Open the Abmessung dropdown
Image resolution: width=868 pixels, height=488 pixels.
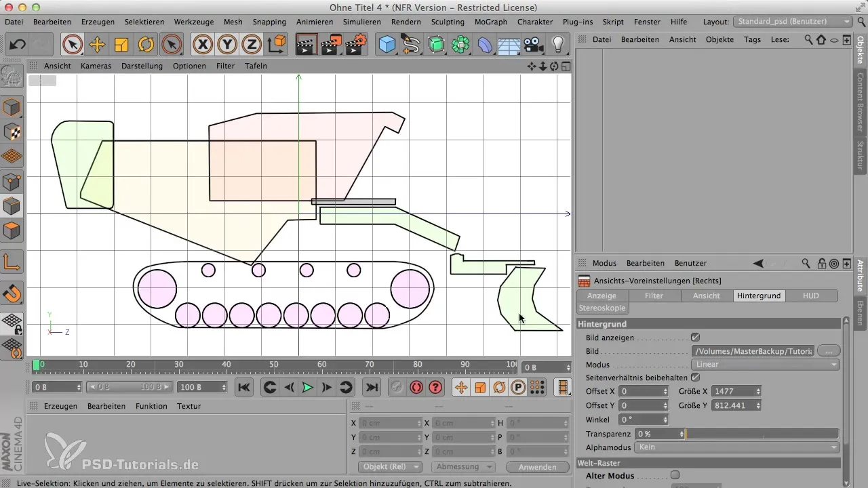coord(465,467)
